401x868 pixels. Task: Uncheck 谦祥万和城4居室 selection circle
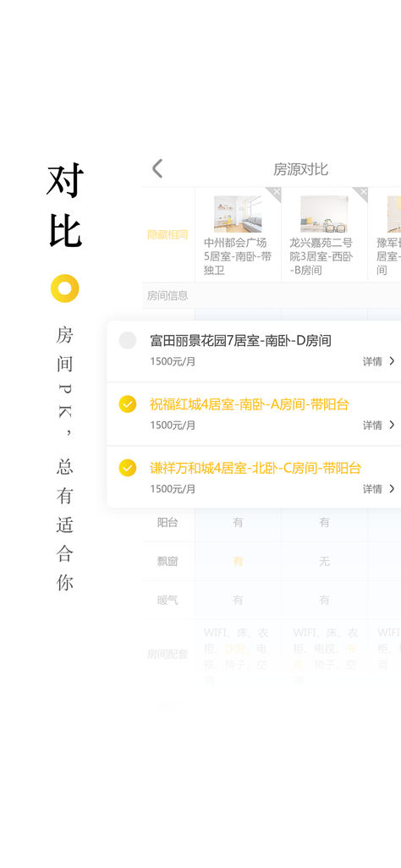128,468
